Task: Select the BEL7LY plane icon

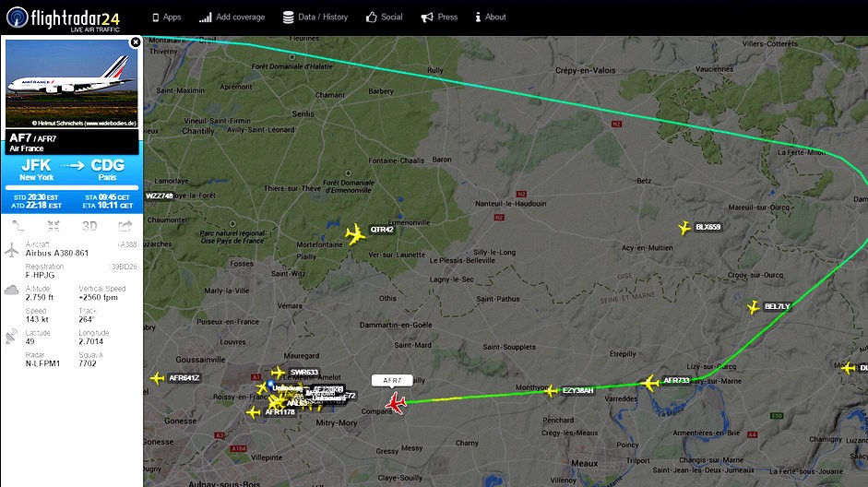Action: point(754,307)
